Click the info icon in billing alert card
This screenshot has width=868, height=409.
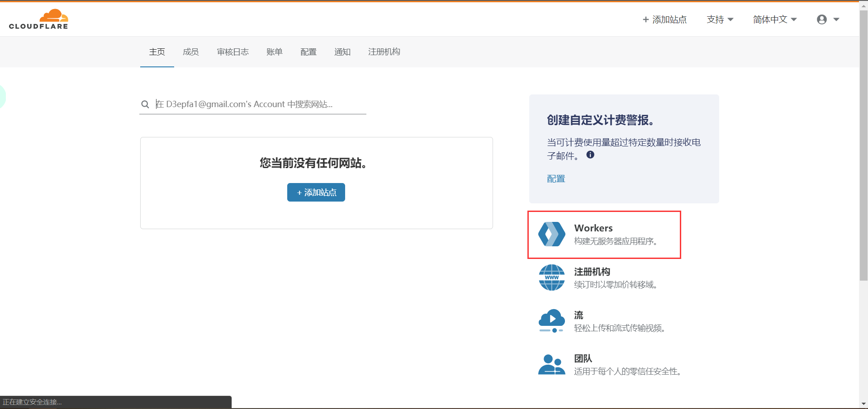590,155
